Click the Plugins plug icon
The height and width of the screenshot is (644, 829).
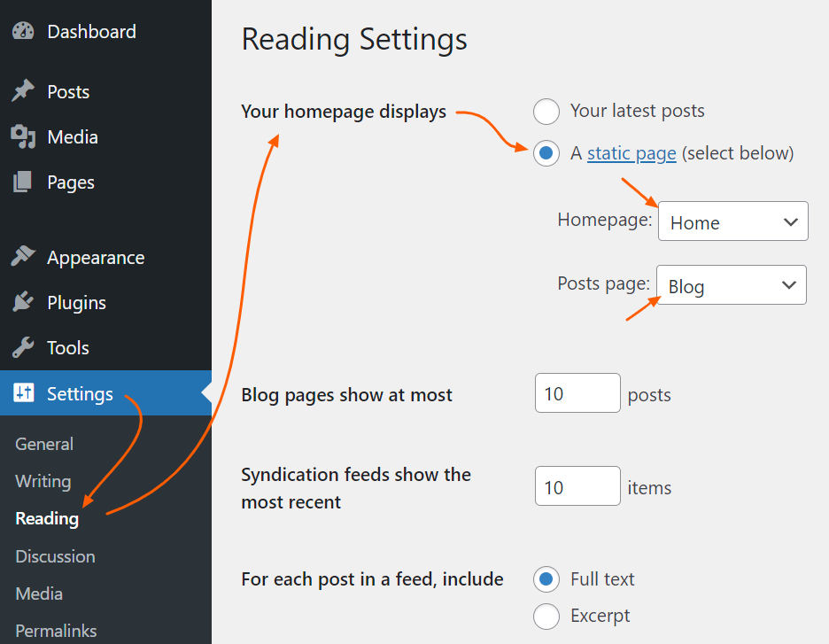tap(23, 302)
